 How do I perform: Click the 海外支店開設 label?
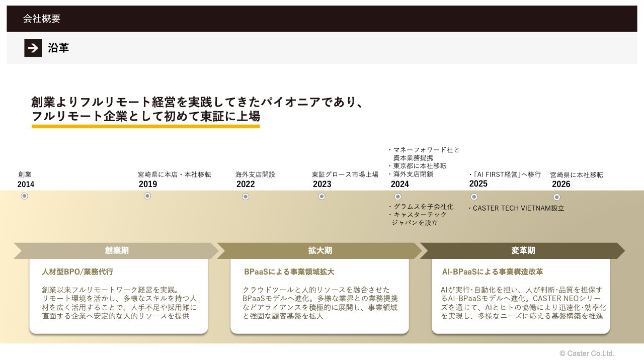coord(256,174)
